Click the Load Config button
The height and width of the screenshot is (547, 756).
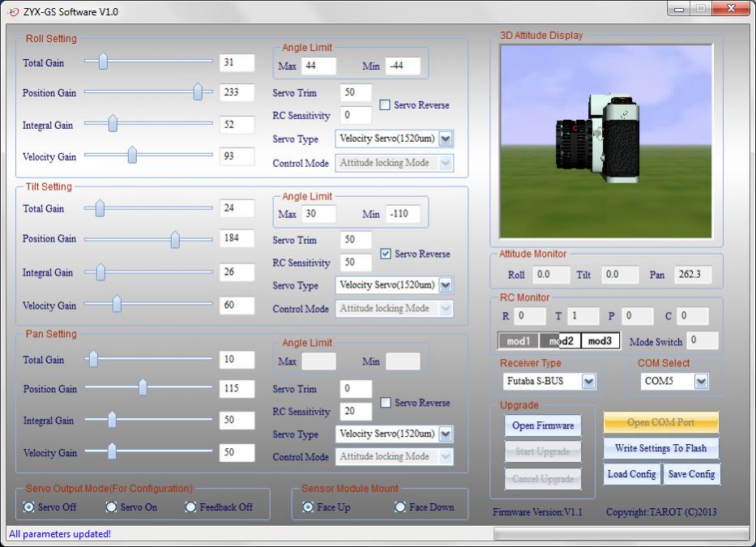(631, 474)
